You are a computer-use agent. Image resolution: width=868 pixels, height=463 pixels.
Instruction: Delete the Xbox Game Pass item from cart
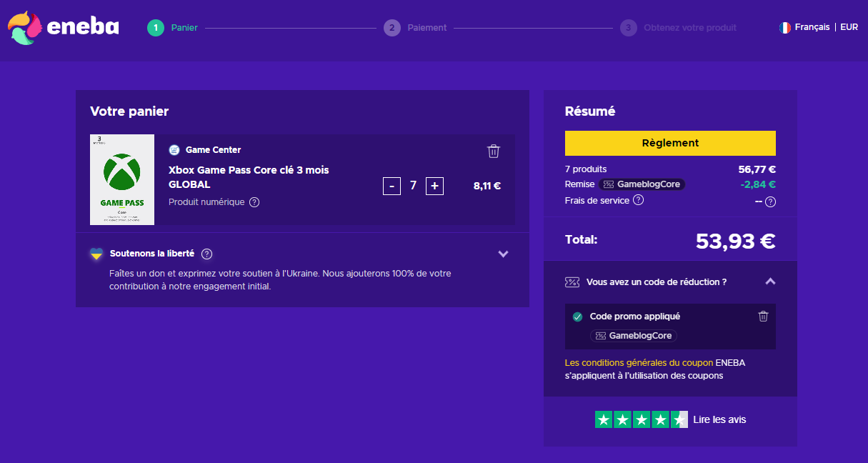494,151
